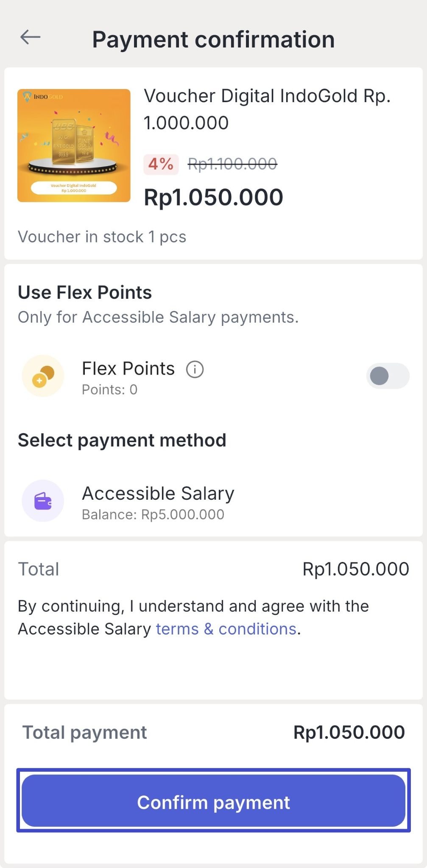Screen dimensions: 427x868
Task: Click the Select payment method heading
Action: point(122,440)
